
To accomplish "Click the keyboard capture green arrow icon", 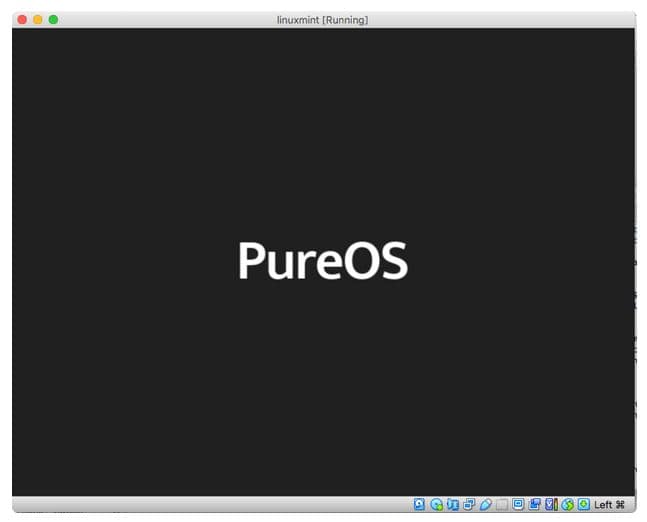I will click(x=584, y=504).
